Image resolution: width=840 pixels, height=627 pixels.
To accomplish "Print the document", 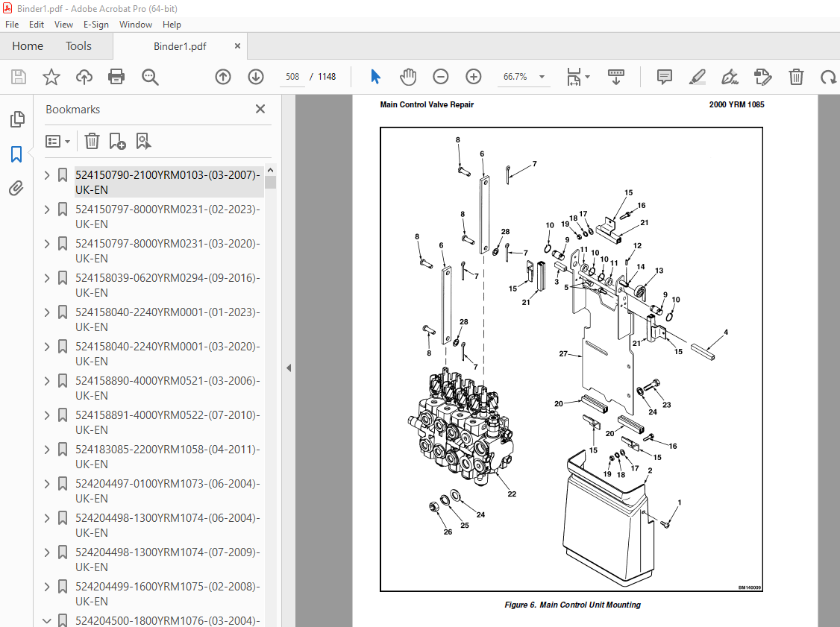I will (x=116, y=77).
